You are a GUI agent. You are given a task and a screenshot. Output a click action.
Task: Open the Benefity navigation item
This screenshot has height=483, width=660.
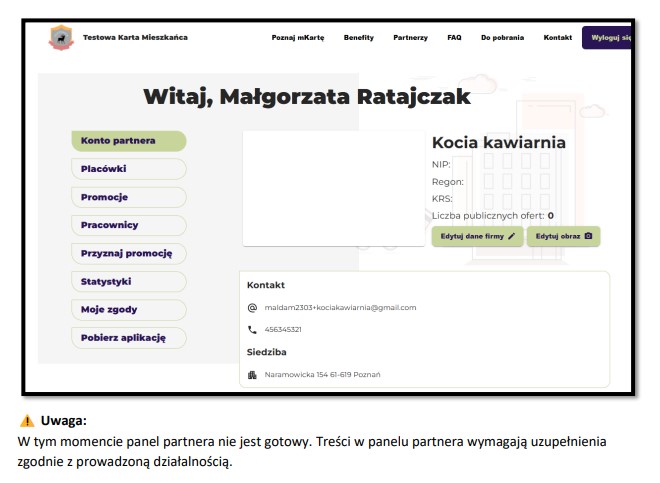(x=359, y=38)
